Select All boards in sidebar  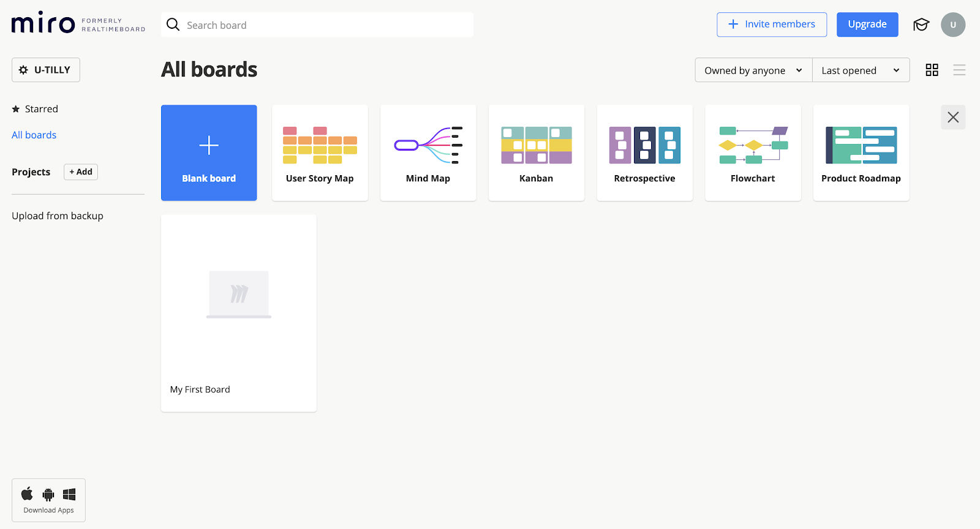(x=34, y=135)
